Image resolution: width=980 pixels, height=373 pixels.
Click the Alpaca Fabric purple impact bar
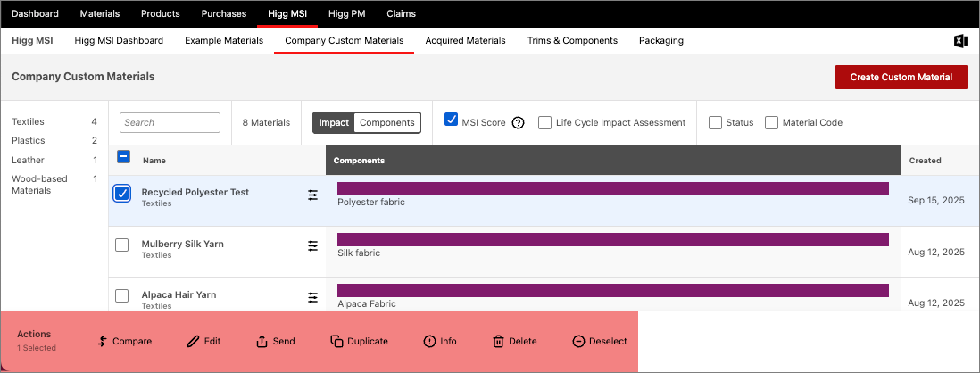coord(613,291)
